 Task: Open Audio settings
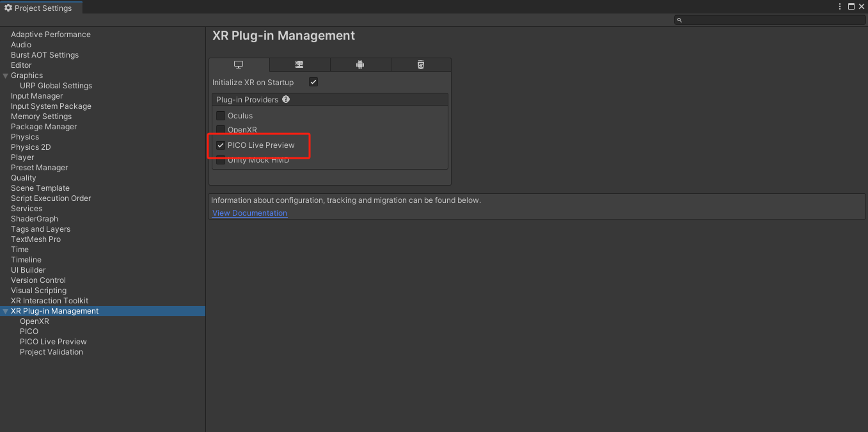coord(21,45)
